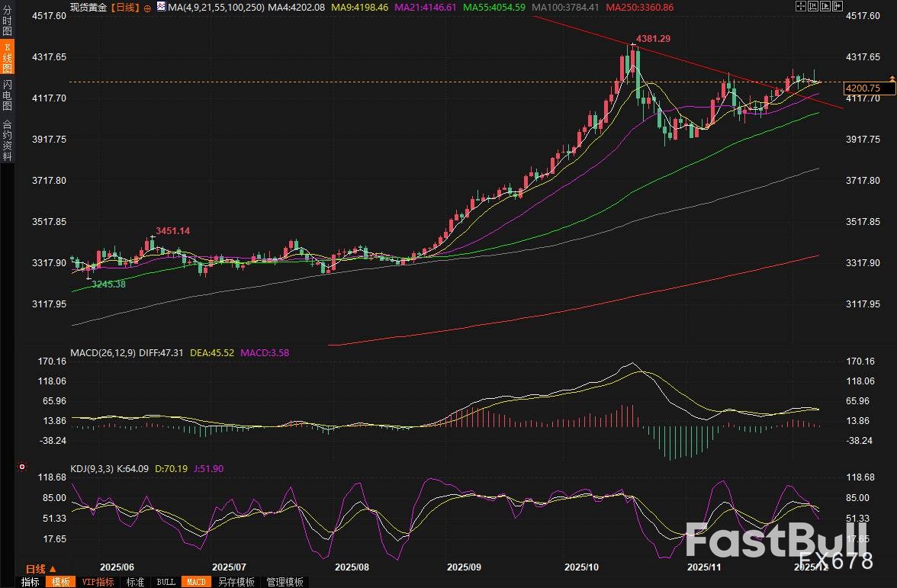Toggle the 标准 indicator option

pyautogui.click(x=135, y=582)
